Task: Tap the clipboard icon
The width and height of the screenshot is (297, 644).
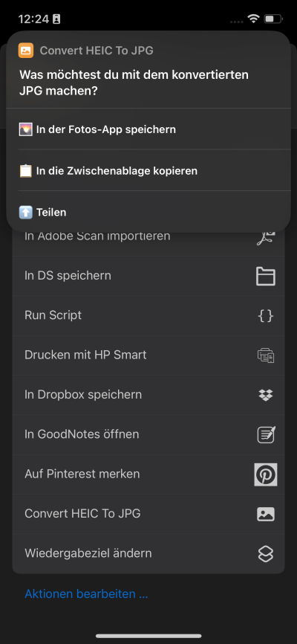Action: [26, 170]
